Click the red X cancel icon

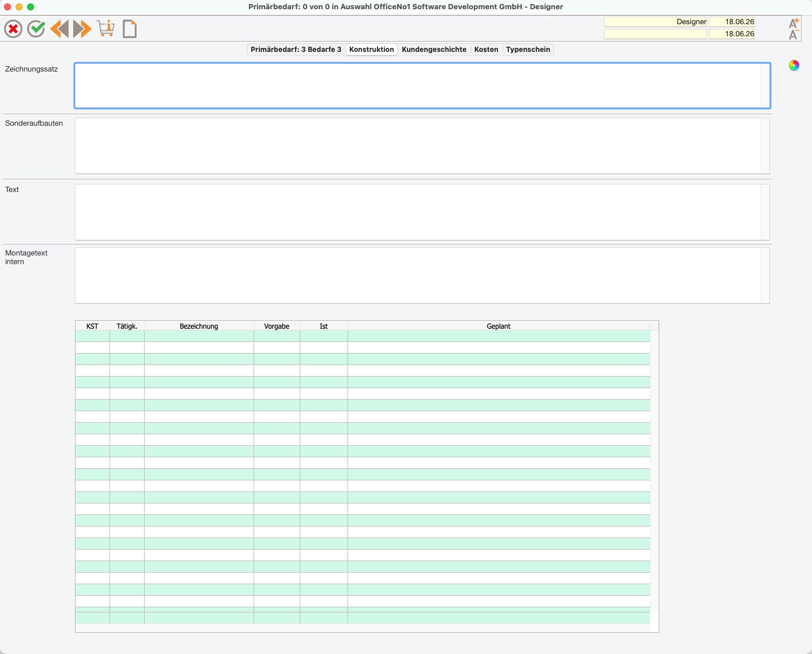pos(13,29)
